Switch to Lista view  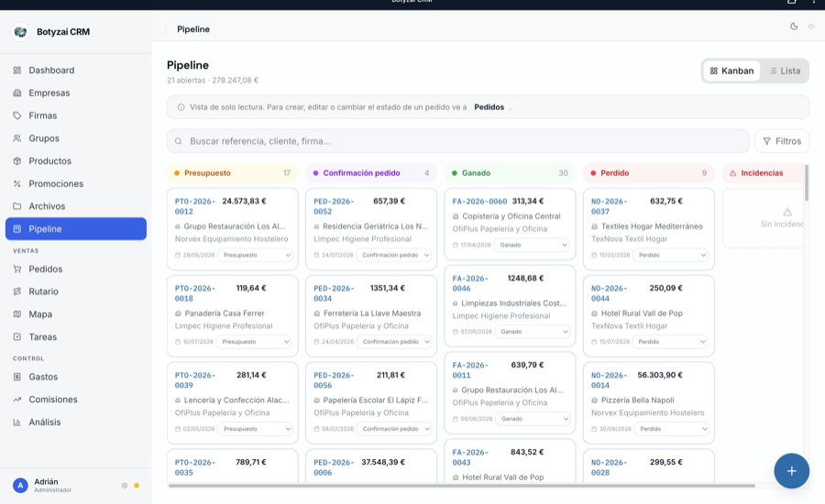point(785,71)
